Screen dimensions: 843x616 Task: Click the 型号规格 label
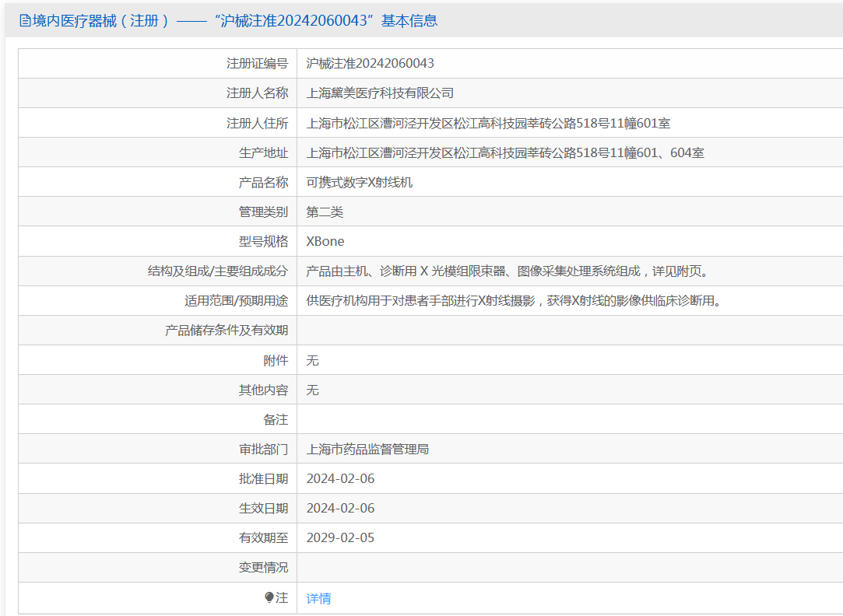pos(263,242)
